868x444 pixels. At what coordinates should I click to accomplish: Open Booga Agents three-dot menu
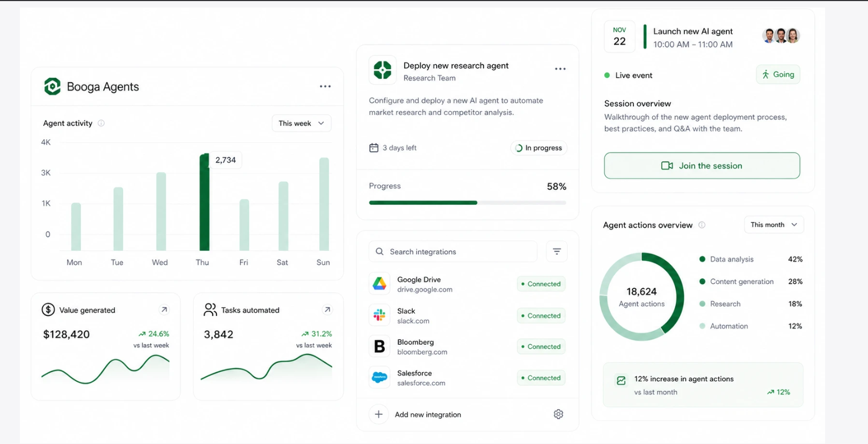click(x=325, y=86)
